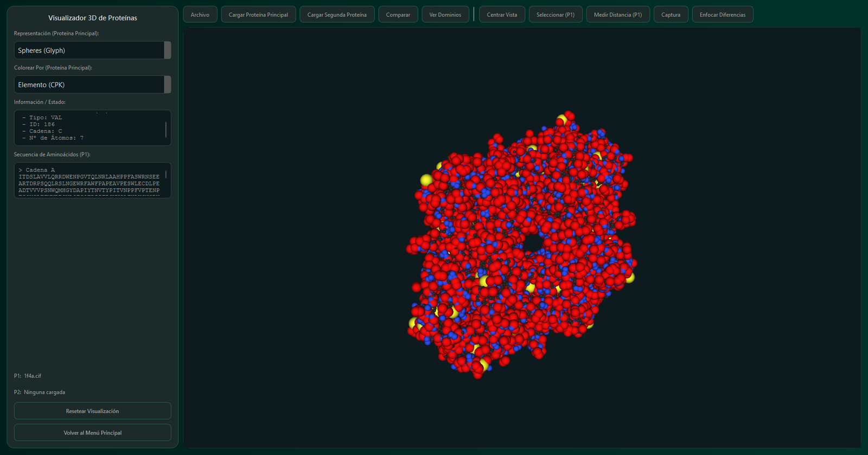
Task: Open the Archivo menu
Action: tap(200, 15)
